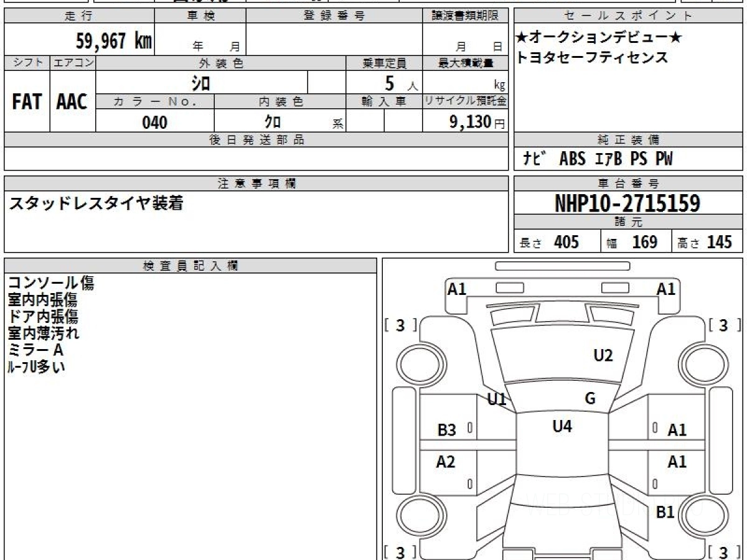This screenshot has width=747, height=560.
Task: Click the ミラー A inspector note
Action: point(35,350)
